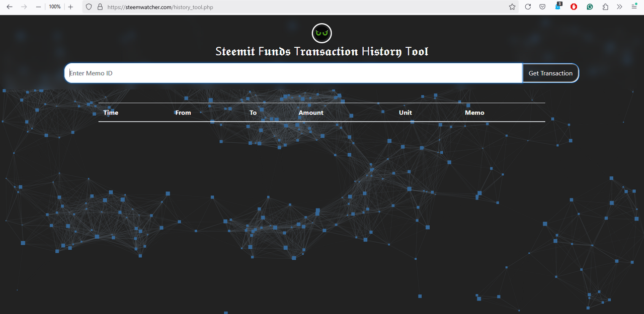
Task: Click the To column header
Action: tap(253, 113)
